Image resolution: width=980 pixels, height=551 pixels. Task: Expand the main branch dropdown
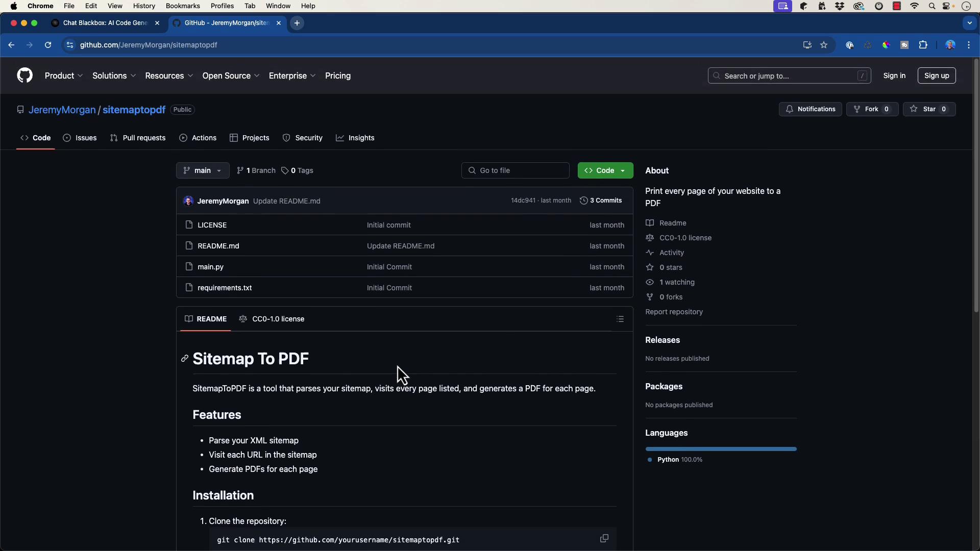click(203, 170)
